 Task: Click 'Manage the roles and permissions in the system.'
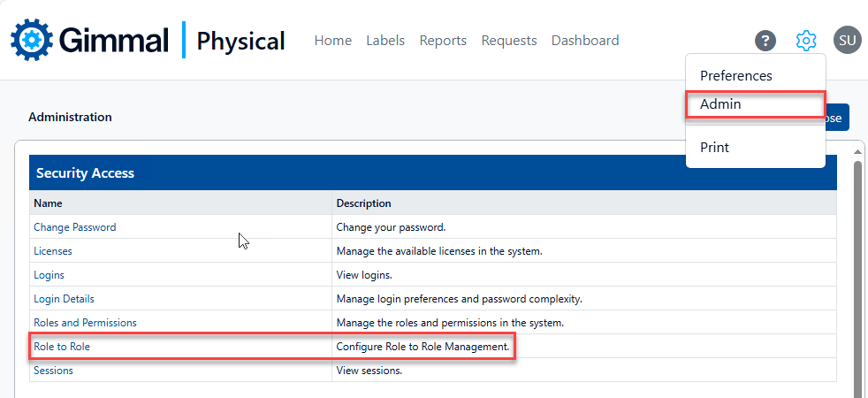click(450, 322)
